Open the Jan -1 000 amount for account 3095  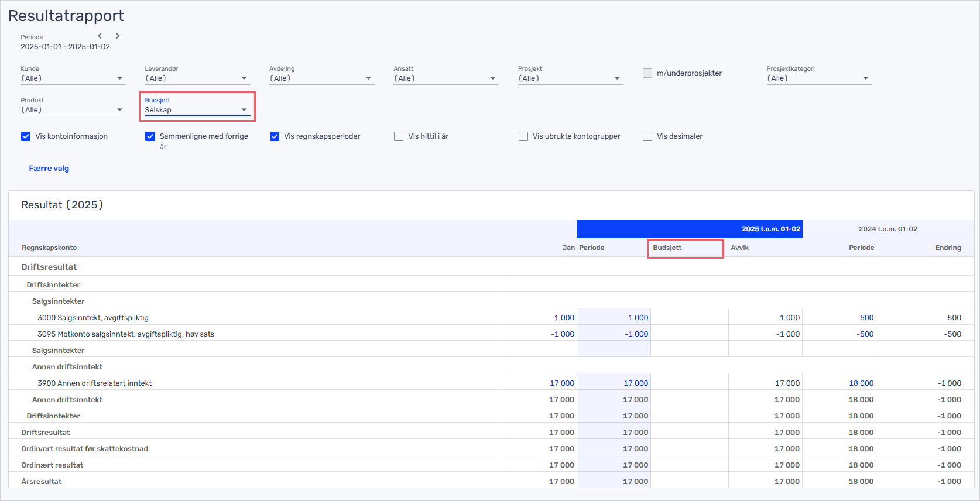563,334
